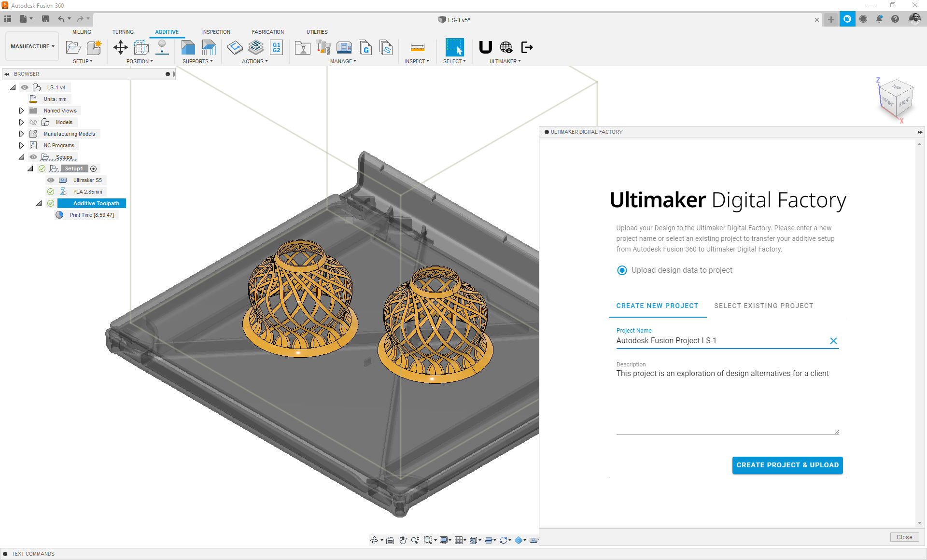The image size is (927, 560).
Task: Click CREATE PROJECT & UPLOAD button
Action: [x=787, y=465]
